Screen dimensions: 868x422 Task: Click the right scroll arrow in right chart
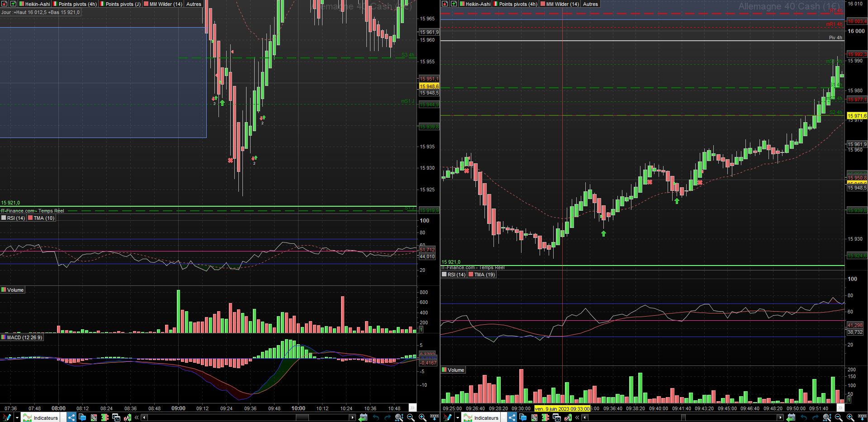point(780,417)
